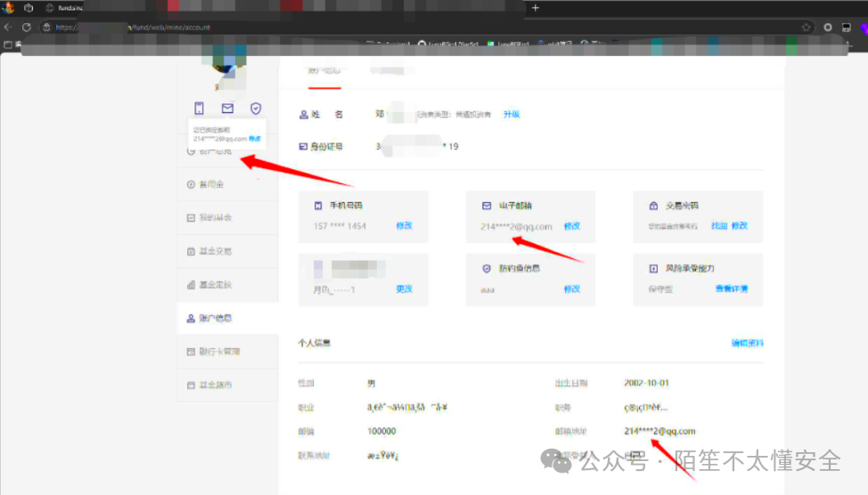Click postal code 100000

[381, 431]
